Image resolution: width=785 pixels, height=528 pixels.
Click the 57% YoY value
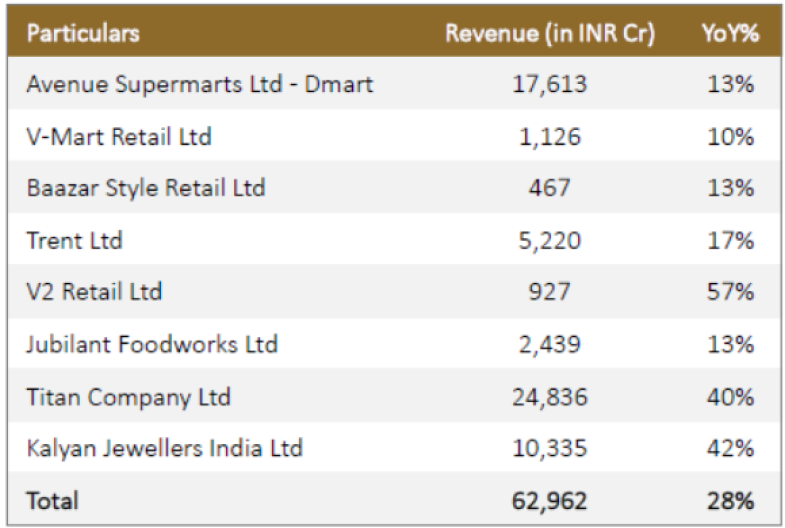point(730,292)
